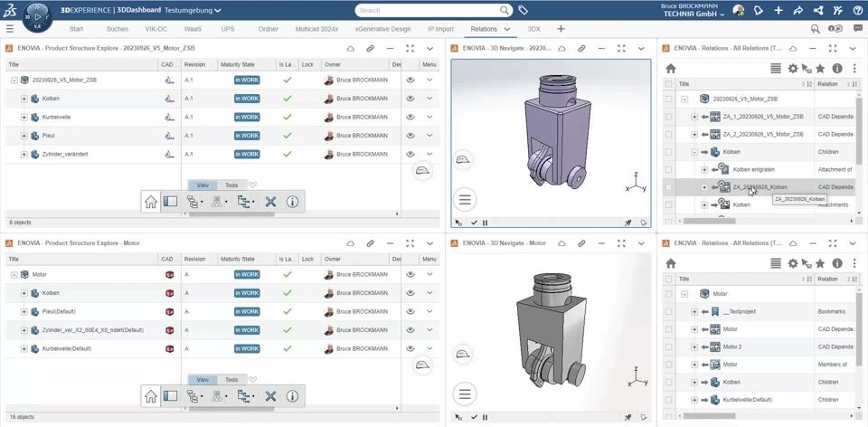
Task: Click home icon in upper structure toolbar
Action: 151,202
